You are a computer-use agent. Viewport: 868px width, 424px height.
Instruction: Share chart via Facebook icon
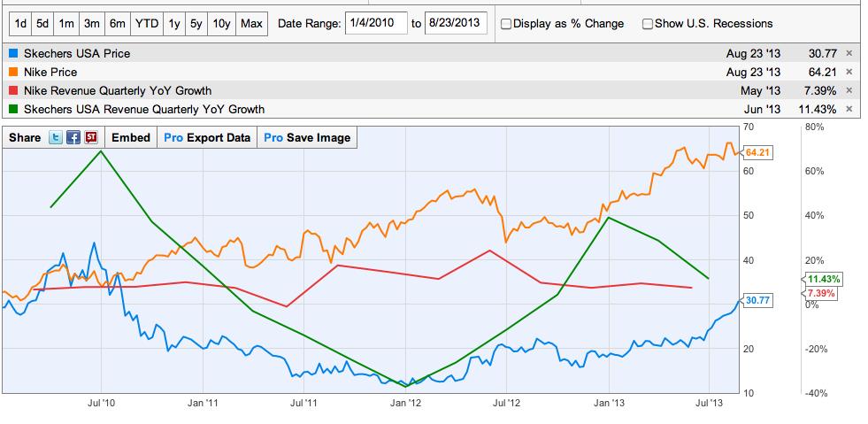[x=73, y=138]
